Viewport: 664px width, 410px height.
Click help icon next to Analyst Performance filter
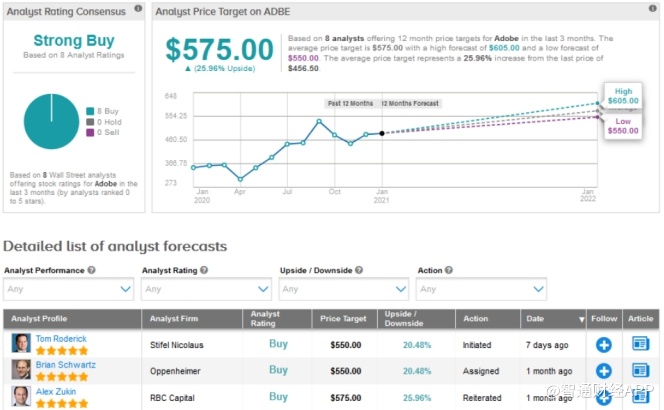92,270
